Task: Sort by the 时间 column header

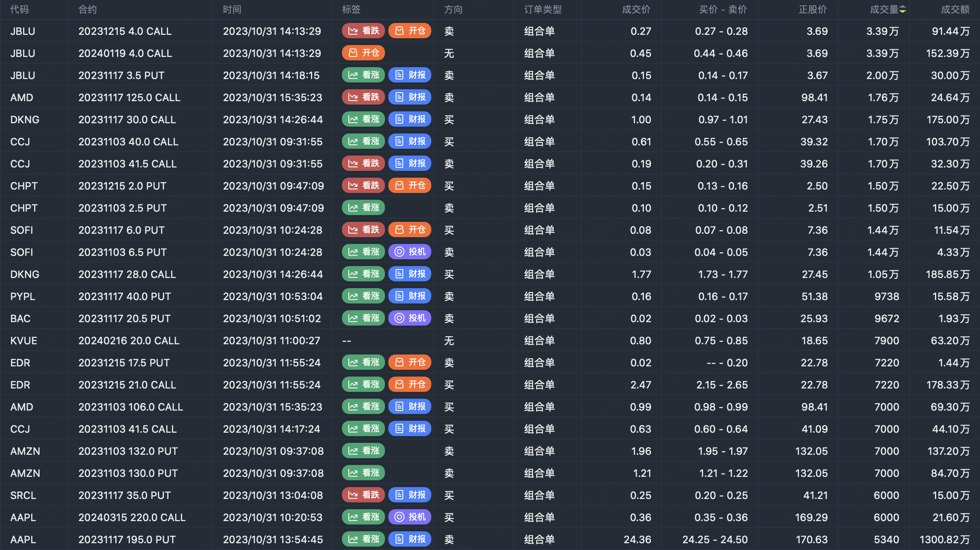Action: (232, 9)
